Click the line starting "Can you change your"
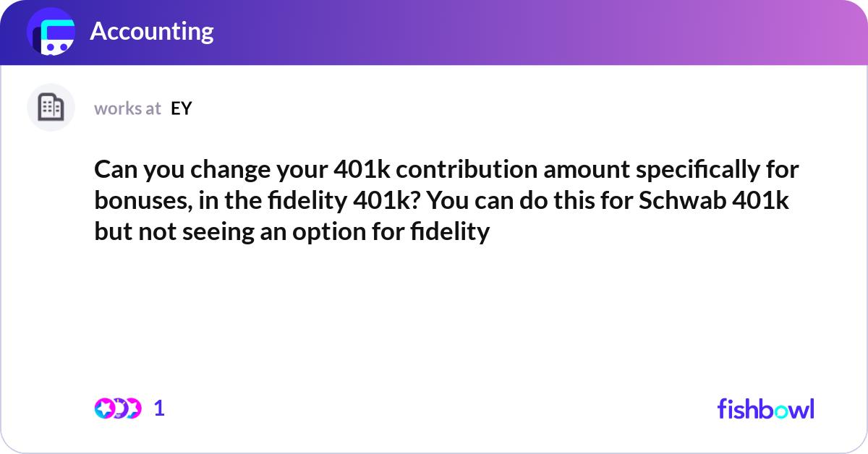The width and height of the screenshot is (868, 454). tap(446, 171)
